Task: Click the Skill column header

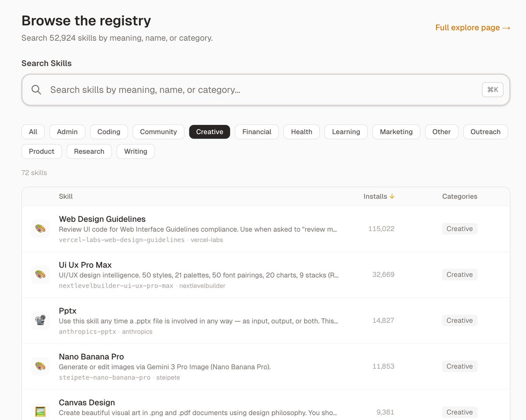Action: [66, 196]
